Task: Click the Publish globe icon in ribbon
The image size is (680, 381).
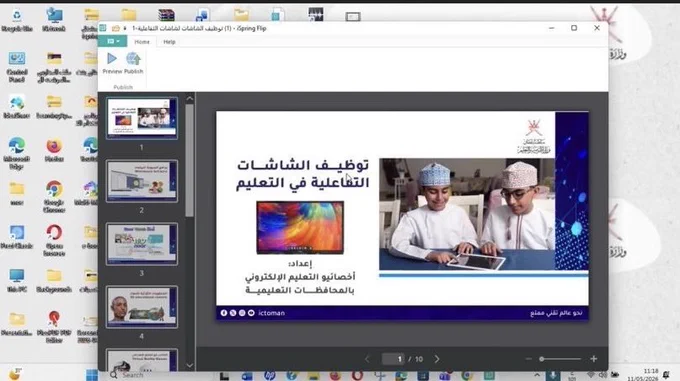Action: coord(133,59)
